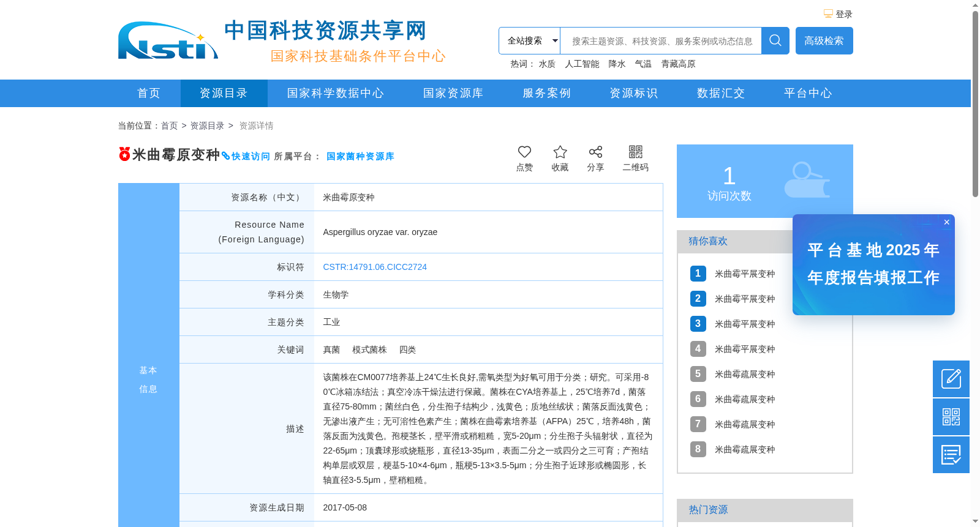The width and height of the screenshot is (980, 527).
Task: Open 资源标识 navigation tab
Action: click(634, 93)
